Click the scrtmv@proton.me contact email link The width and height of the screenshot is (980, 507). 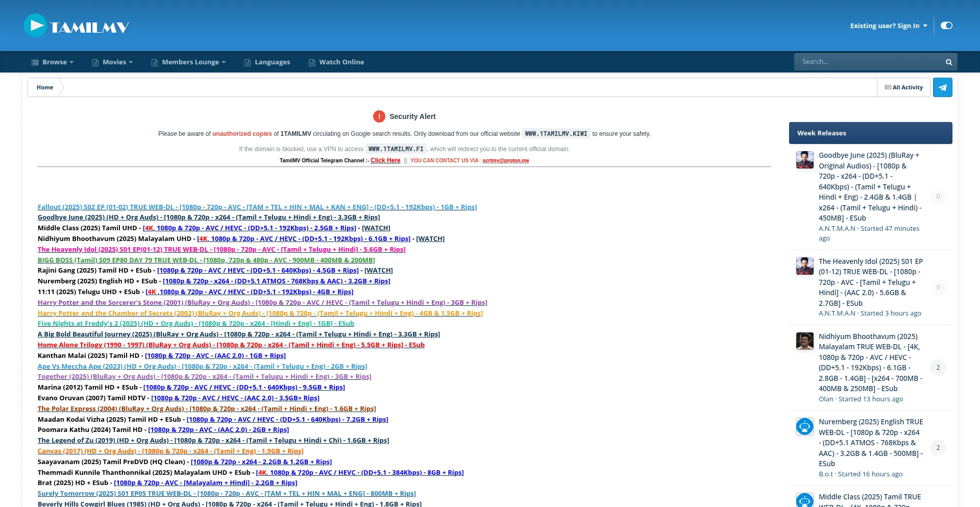click(x=505, y=160)
